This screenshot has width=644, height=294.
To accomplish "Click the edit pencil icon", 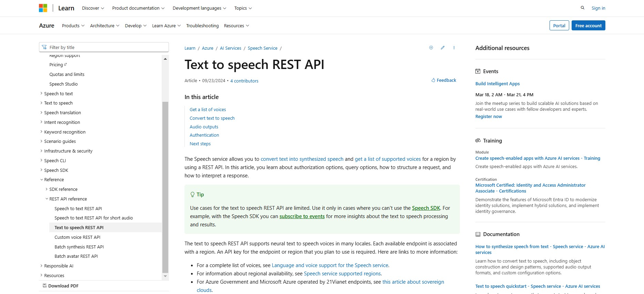I will [x=443, y=48].
